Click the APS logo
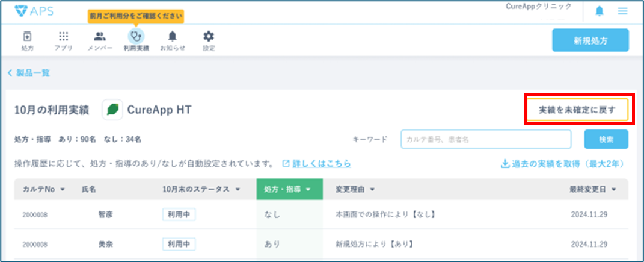Viewport: 644px width, 262px height. [x=34, y=11]
